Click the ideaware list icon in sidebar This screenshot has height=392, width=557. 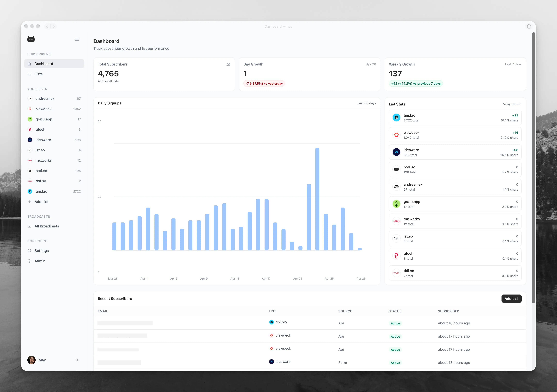[x=30, y=140]
